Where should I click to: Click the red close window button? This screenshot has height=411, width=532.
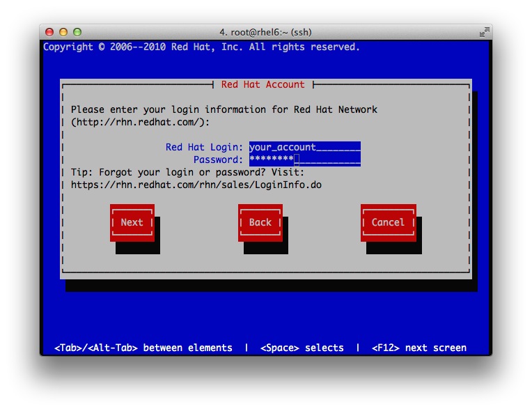49,32
